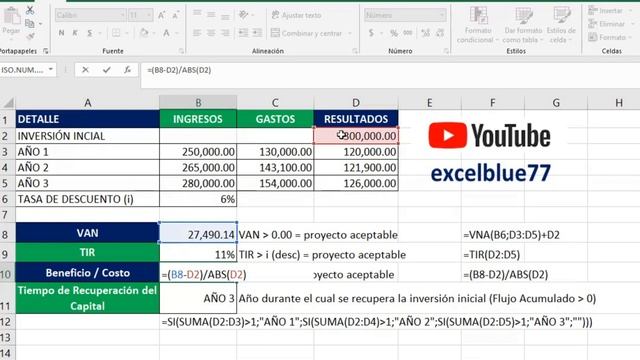This screenshot has width=640, height=360.
Task: Click the currency dollar format icon
Action: tap(371, 33)
